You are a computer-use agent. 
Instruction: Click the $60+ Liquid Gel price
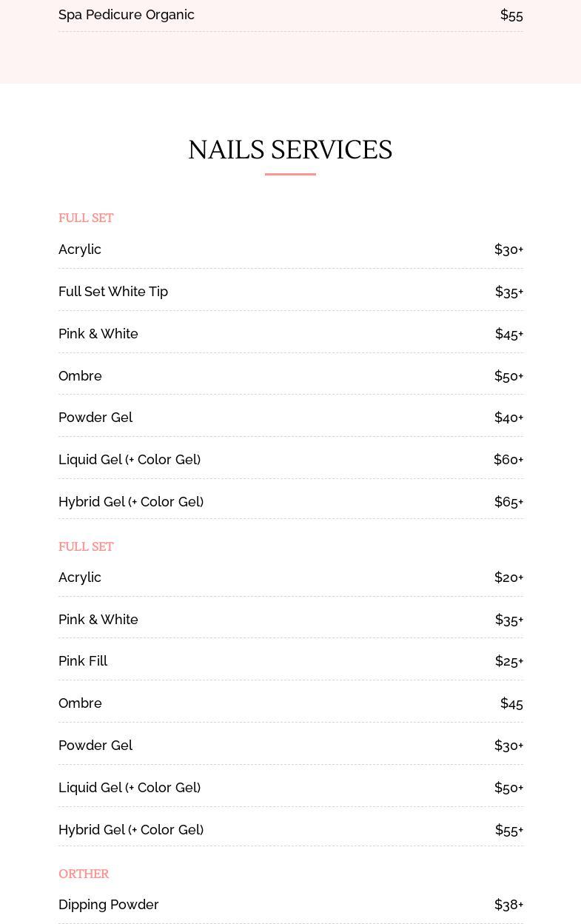508,460
